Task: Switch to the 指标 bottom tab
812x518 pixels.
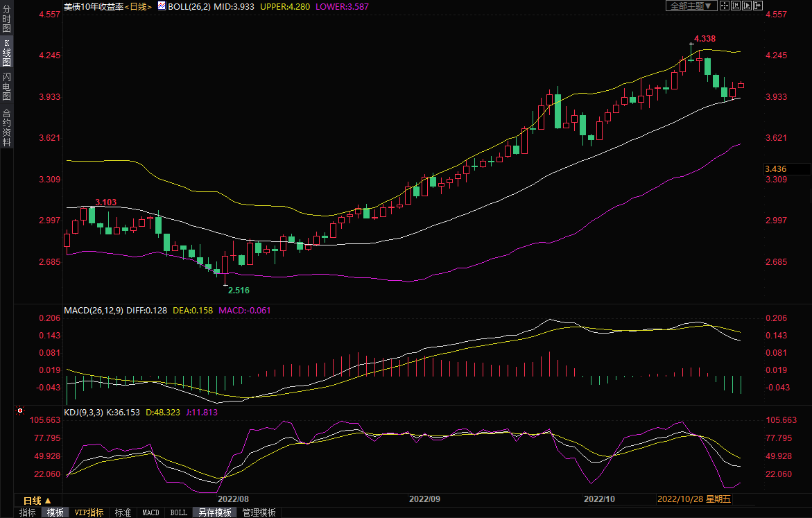Action: point(28,512)
